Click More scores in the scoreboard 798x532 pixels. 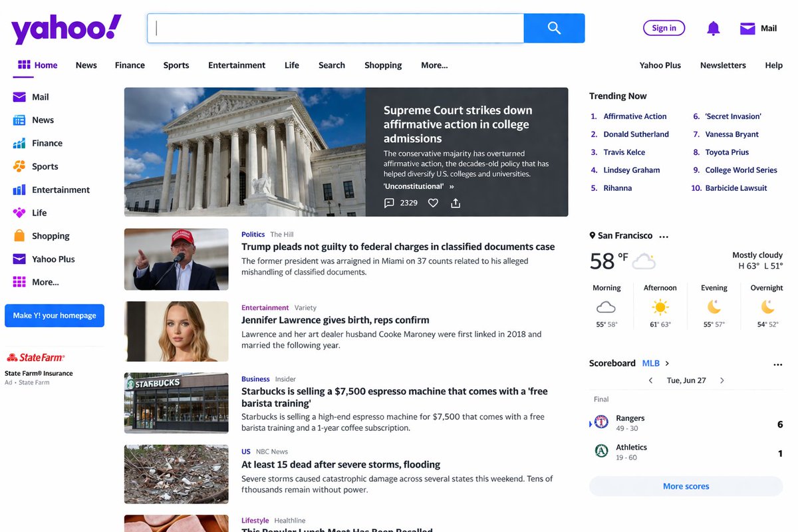(686, 486)
